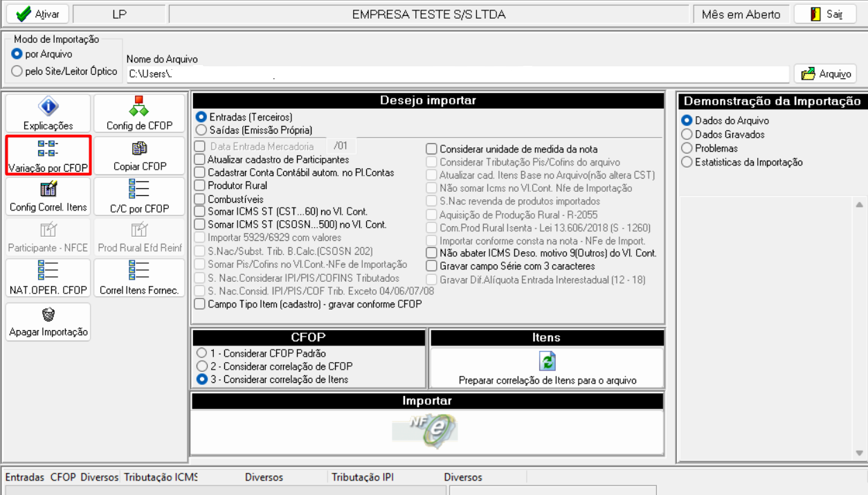Click the EMPRESA TESTE S/S LTDA title
Image resolution: width=868 pixels, height=495 pixels.
(x=428, y=15)
